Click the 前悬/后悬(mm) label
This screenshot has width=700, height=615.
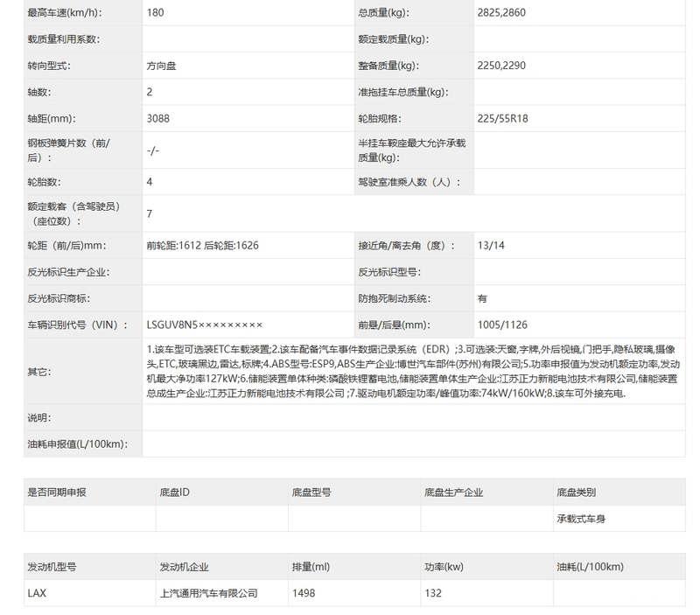pyautogui.click(x=395, y=325)
